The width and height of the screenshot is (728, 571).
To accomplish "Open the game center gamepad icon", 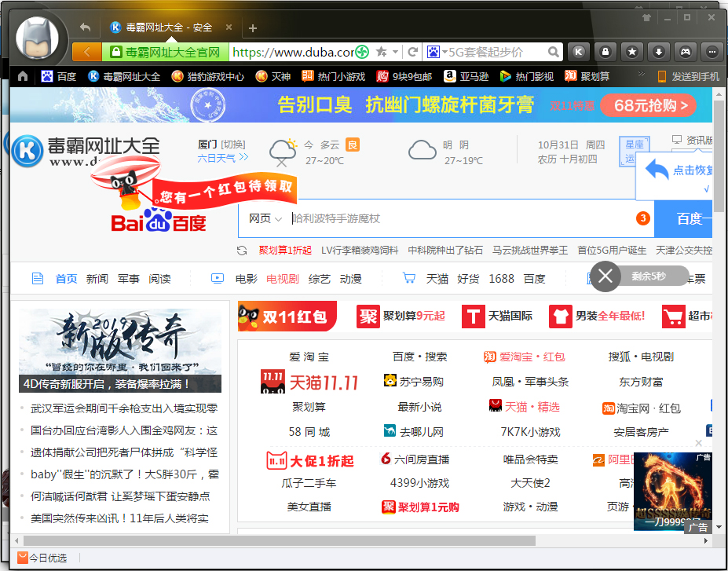I will pos(686,50).
